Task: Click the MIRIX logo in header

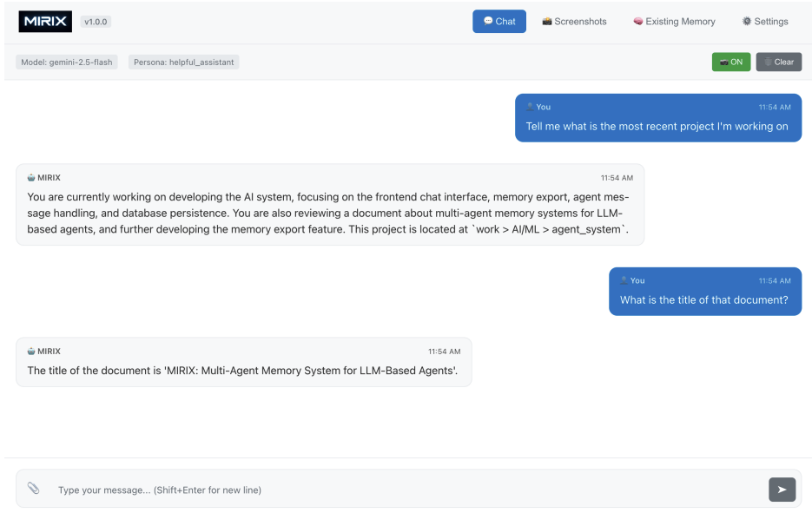Action: [45, 22]
